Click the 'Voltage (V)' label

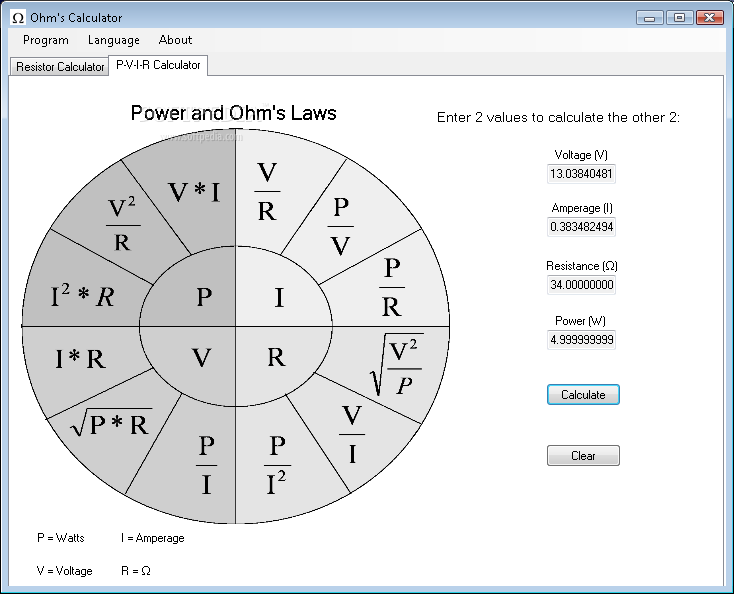581,154
